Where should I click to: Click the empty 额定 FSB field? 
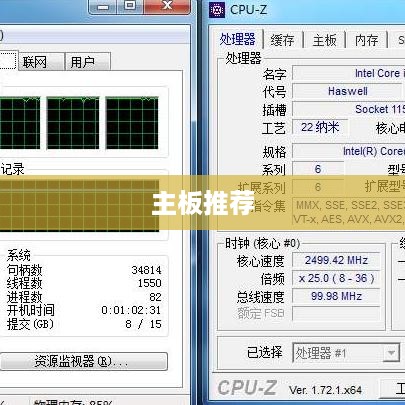336,313
